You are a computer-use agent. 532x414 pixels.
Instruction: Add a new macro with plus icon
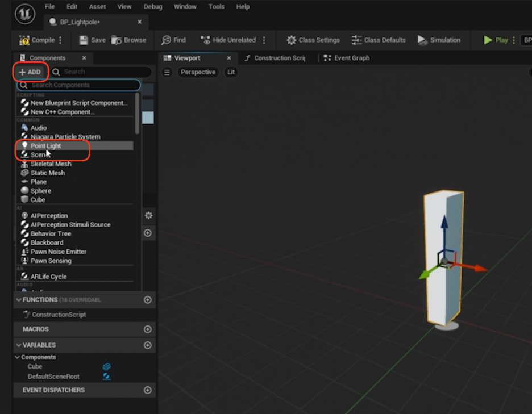[148, 329]
